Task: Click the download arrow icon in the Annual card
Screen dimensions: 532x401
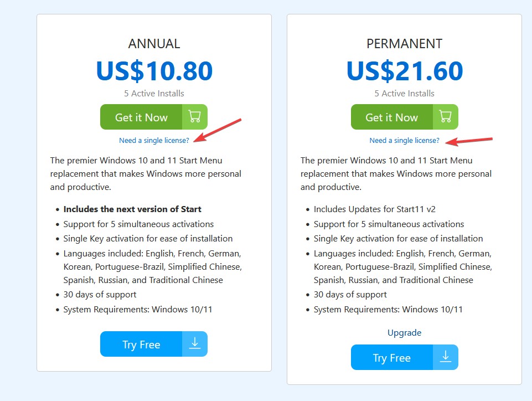Action: pos(194,344)
